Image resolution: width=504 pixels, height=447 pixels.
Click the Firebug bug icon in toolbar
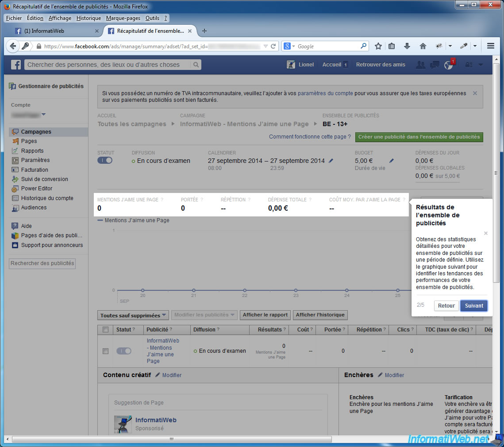[439, 46]
